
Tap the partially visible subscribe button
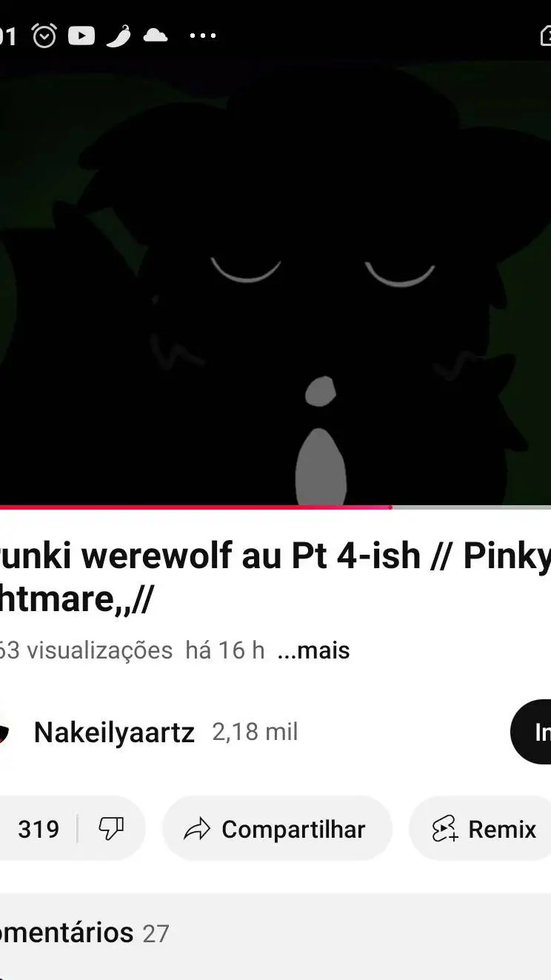coord(531,732)
